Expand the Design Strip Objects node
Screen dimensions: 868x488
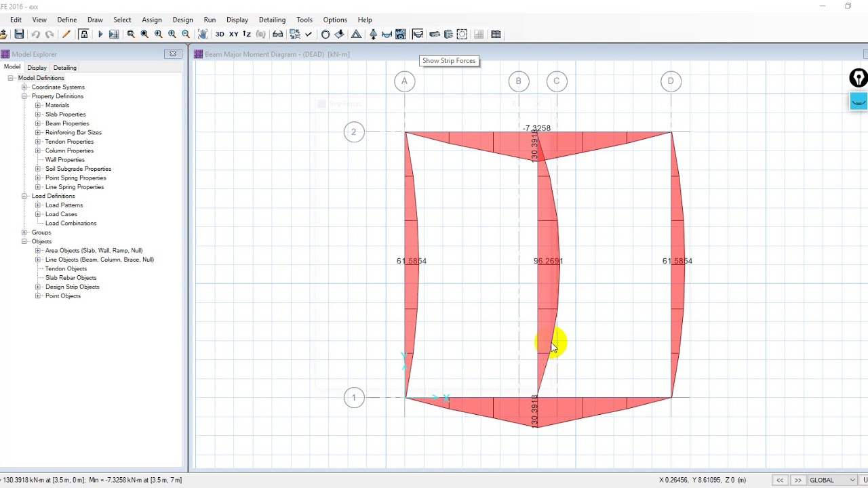(38, 287)
